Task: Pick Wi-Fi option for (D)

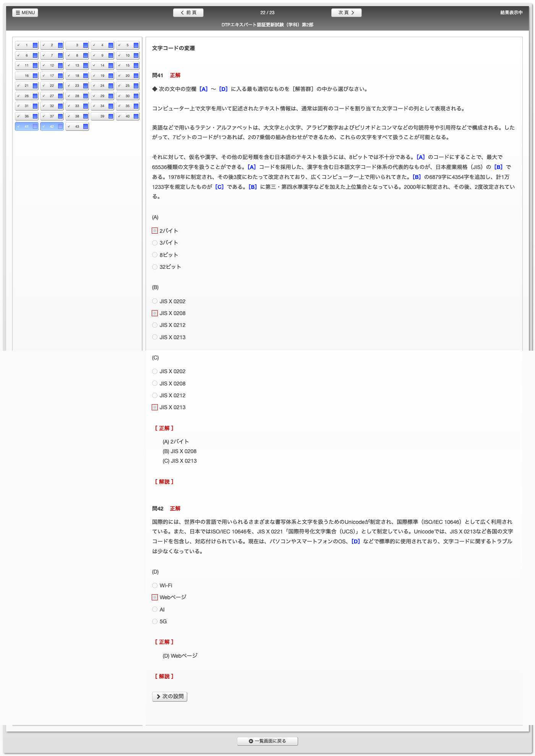Action: [x=155, y=585]
